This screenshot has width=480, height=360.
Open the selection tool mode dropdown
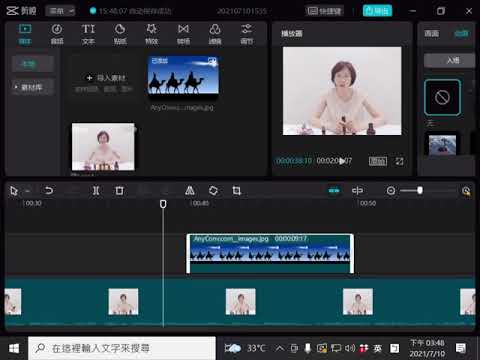[28, 191]
